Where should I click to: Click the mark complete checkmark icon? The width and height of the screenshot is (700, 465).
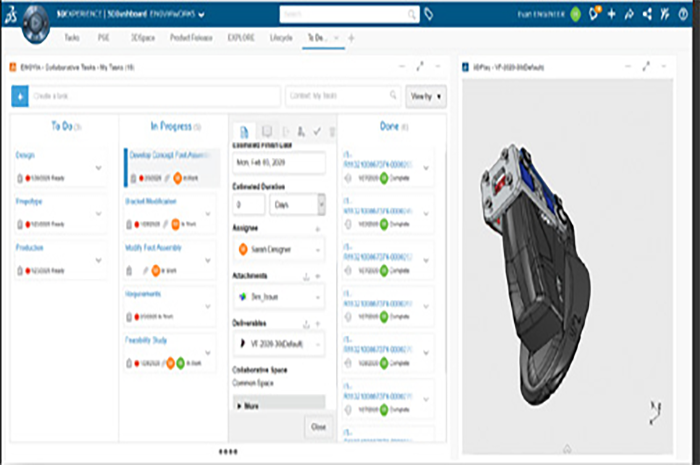point(316,131)
